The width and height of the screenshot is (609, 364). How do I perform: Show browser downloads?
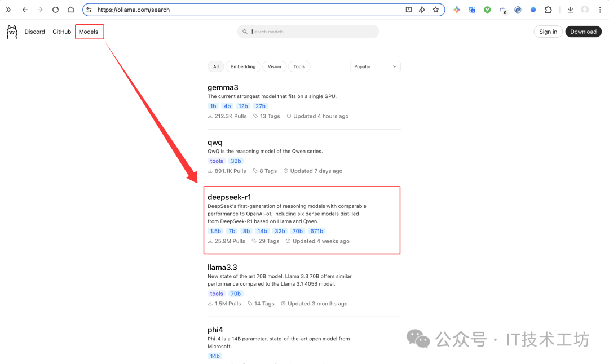[x=570, y=10]
